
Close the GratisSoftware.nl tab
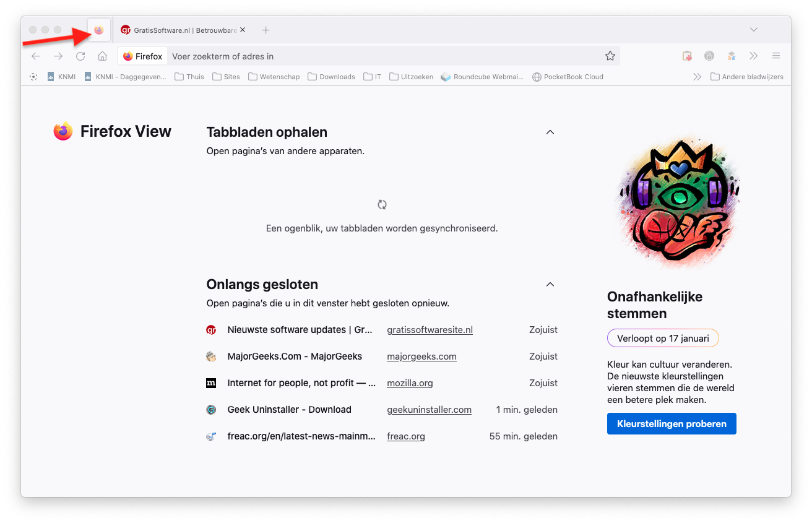click(x=243, y=30)
